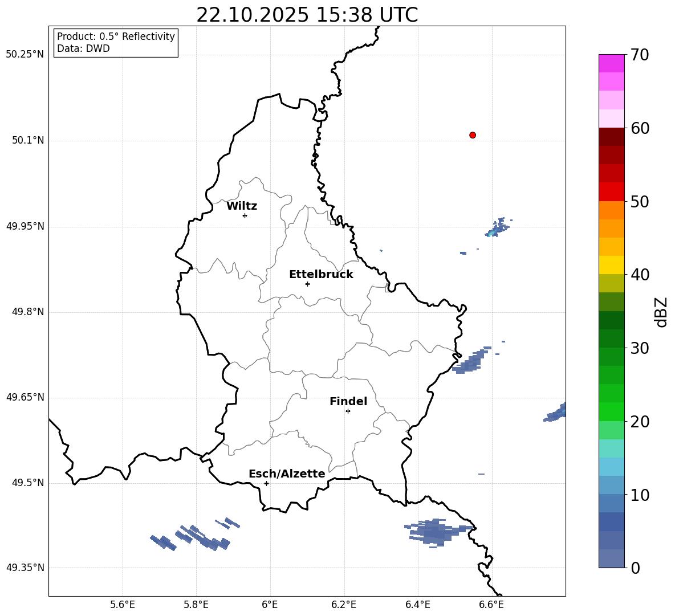The height and width of the screenshot is (616, 675).
Task: Click the Findel station cross marker
Action: pos(348,411)
